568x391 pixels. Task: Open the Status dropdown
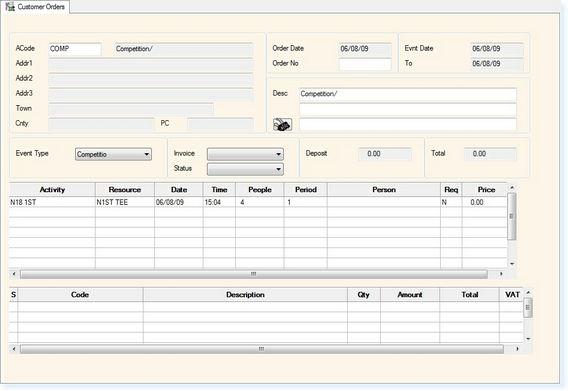245,169
